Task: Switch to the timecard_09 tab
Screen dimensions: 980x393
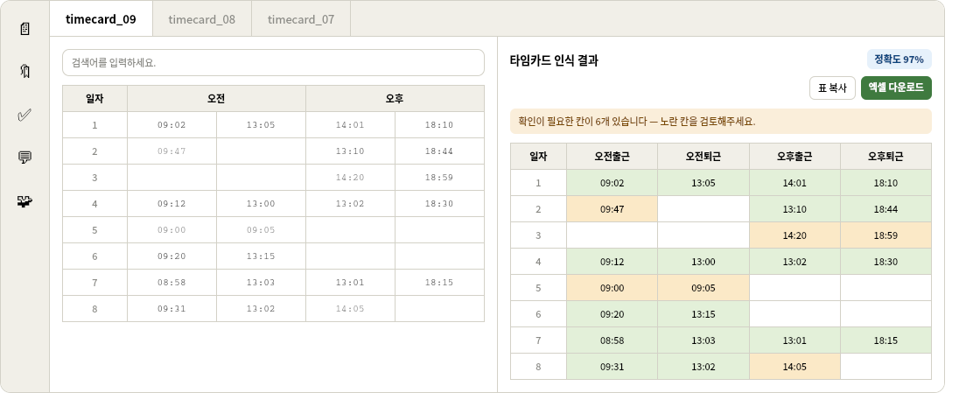Action: click(101, 18)
